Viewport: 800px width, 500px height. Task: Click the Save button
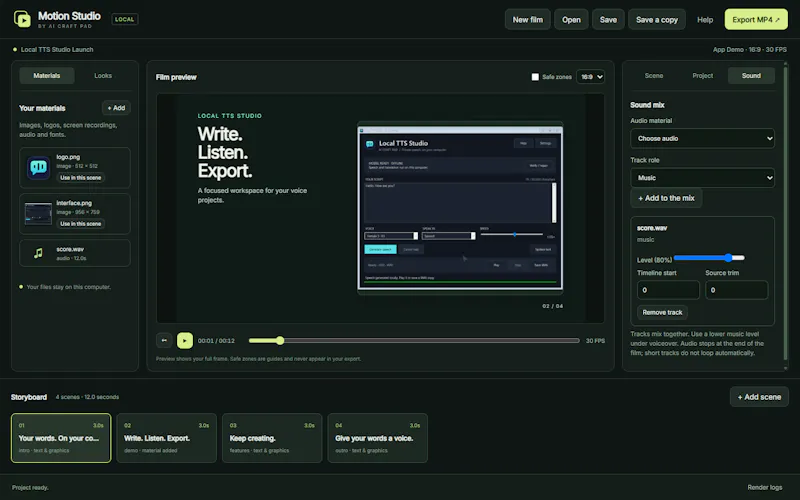coord(608,19)
